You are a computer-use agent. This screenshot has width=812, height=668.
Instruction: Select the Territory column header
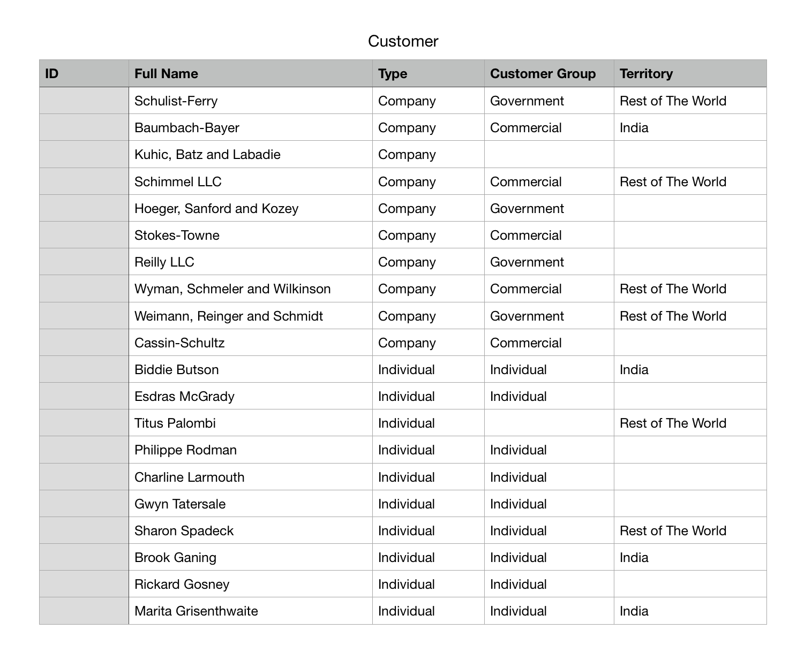coord(689,74)
